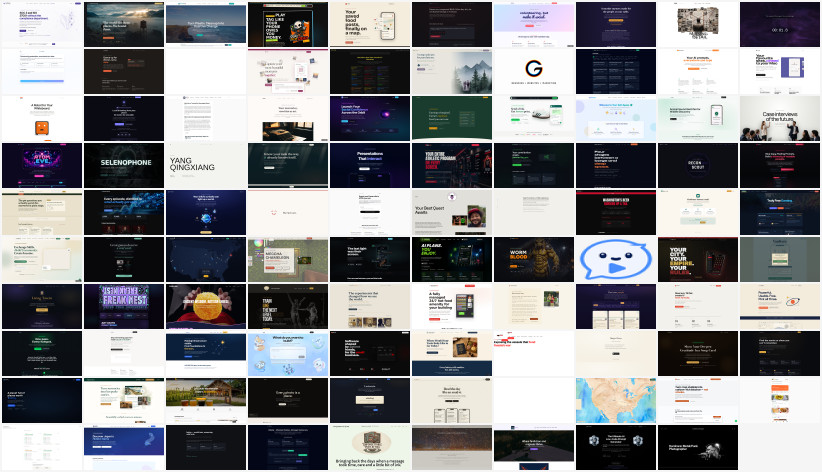
Task: Open the vintage badge 'Bringing back the days' thumbnail
Action: [370, 447]
